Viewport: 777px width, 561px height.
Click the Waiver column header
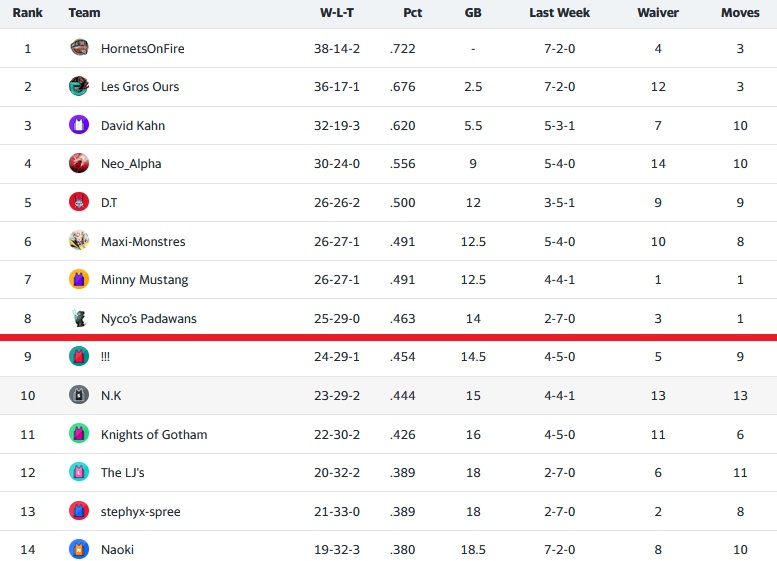658,13
